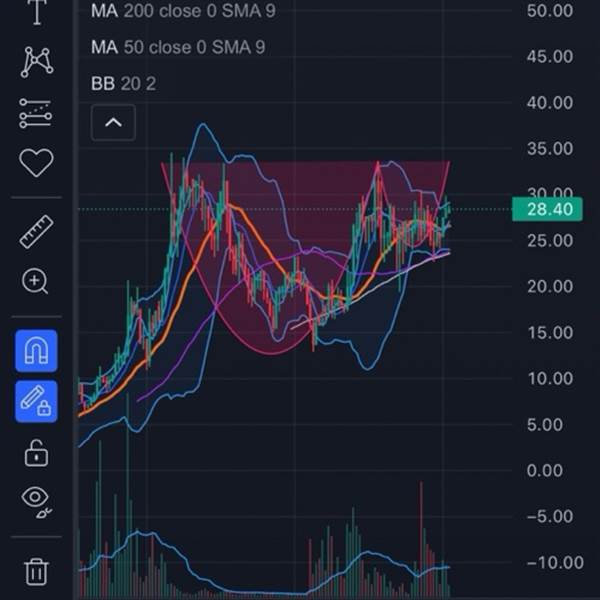Click the 50.00 price axis label

(x=550, y=10)
